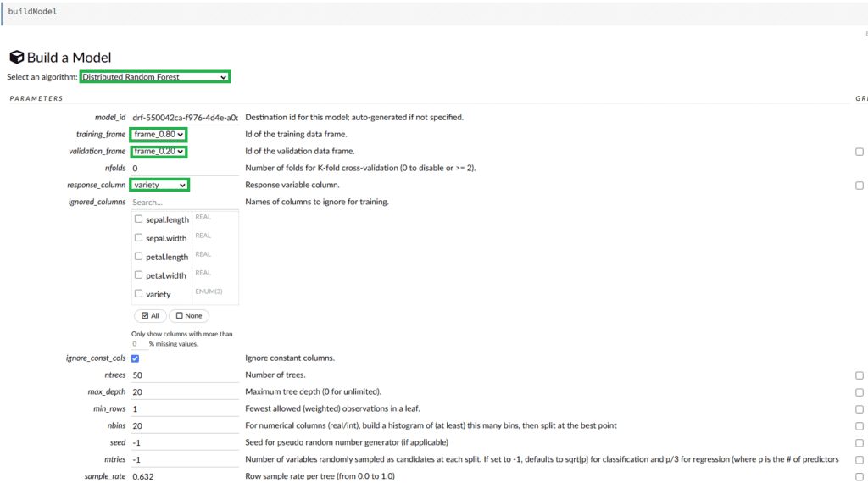The height and width of the screenshot is (483, 868).
Task: Click the All button to select columns
Action: tap(149, 316)
